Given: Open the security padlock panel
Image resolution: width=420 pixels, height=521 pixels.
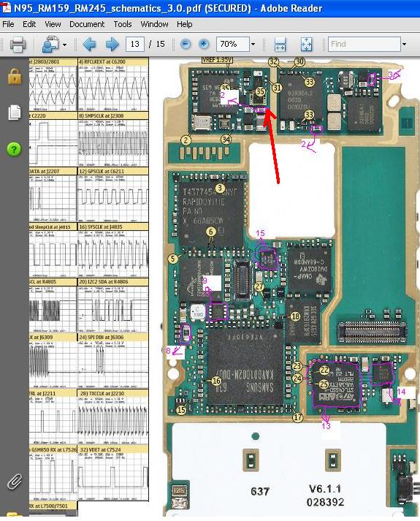Looking at the screenshot, I should (x=15, y=76).
